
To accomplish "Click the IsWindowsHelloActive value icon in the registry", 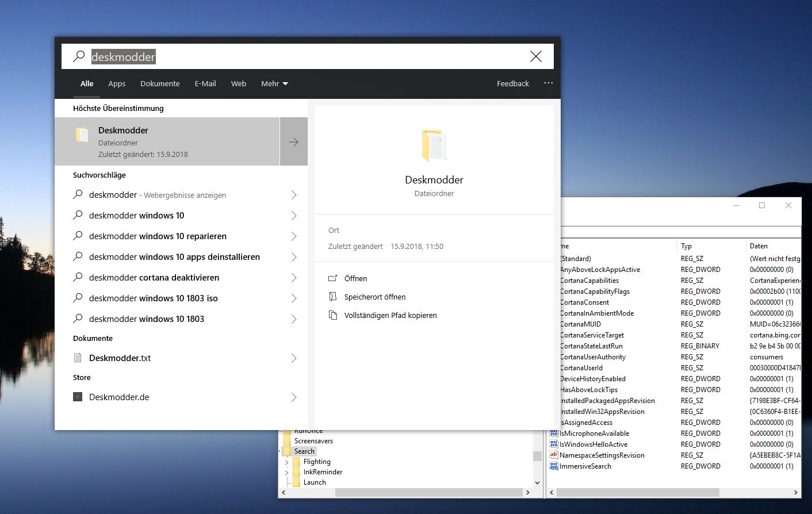I will [553, 444].
